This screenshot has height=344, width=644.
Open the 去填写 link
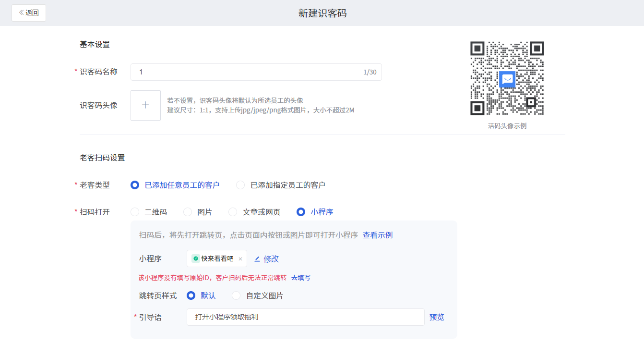[301, 278]
